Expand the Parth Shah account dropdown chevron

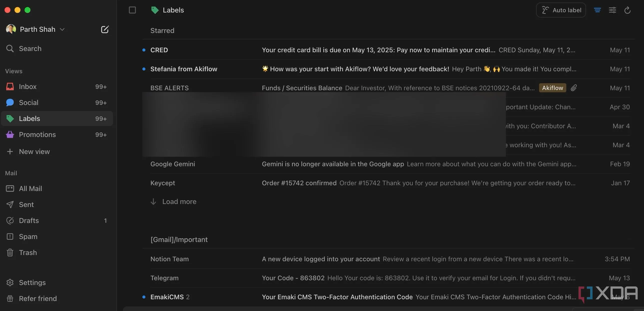62,29
